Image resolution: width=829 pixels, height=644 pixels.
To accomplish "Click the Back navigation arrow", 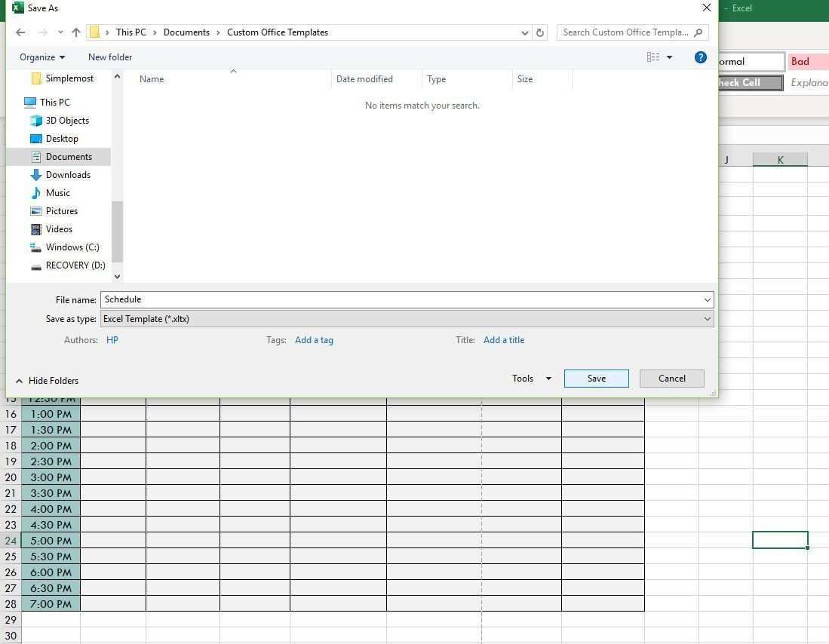I will (20, 32).
